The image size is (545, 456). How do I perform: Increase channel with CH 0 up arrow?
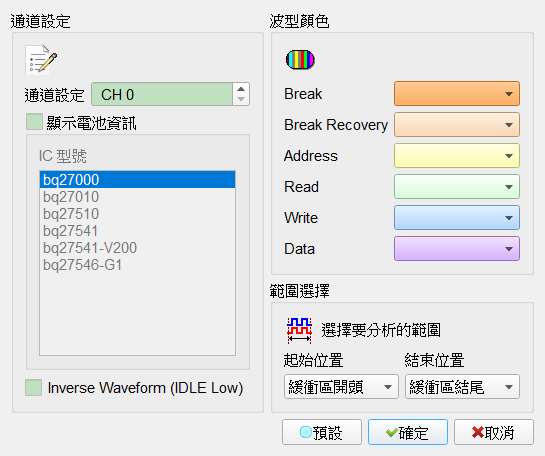click(241, 89)
